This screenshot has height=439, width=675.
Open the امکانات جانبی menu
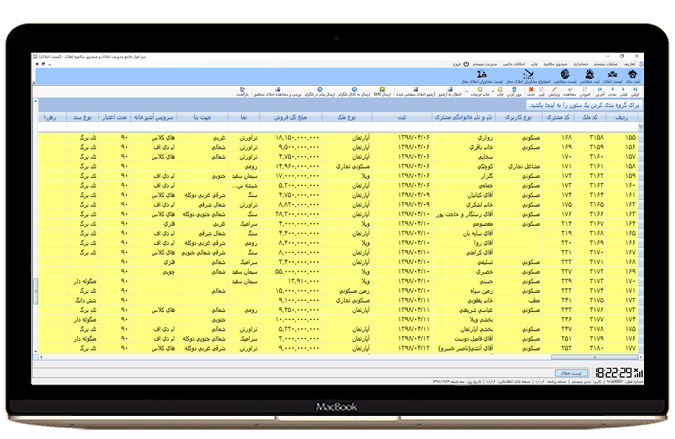tap(514, 64)
